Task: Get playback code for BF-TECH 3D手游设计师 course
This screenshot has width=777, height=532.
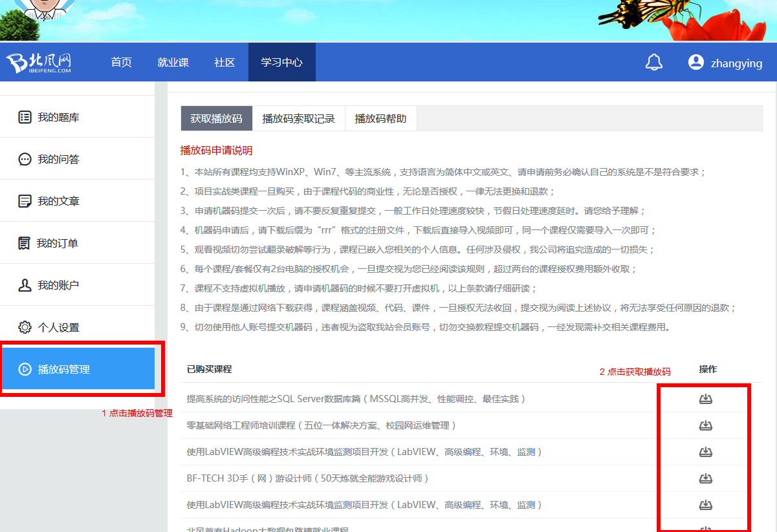Action: (705, 478)
